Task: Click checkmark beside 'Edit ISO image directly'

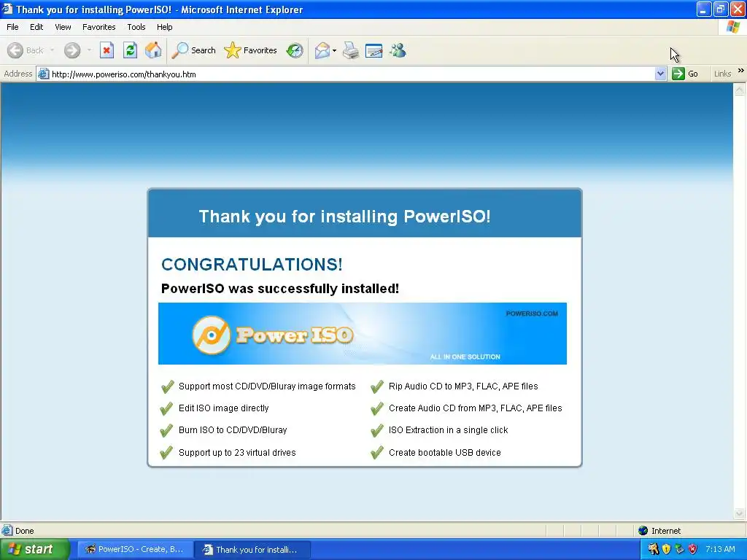Action: coord(166,408)
